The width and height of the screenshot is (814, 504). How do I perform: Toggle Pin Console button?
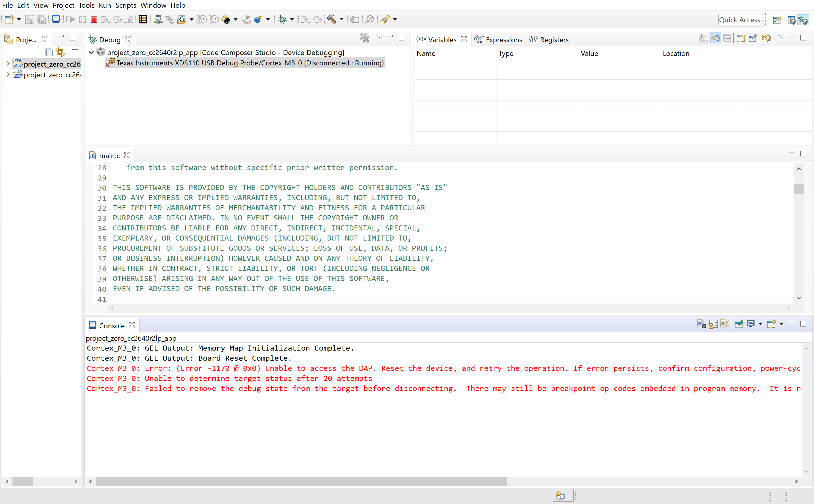(739, 324)
